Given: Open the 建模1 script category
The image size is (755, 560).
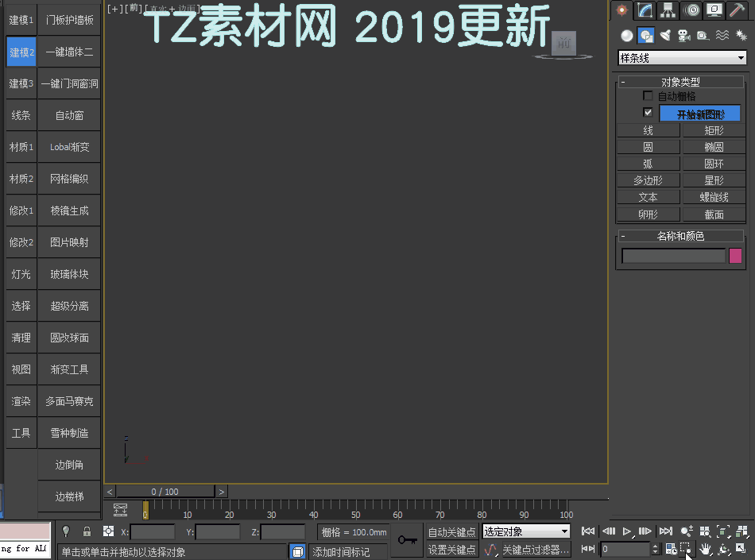Looking at the screenshot, I should [x=21, y=20].
